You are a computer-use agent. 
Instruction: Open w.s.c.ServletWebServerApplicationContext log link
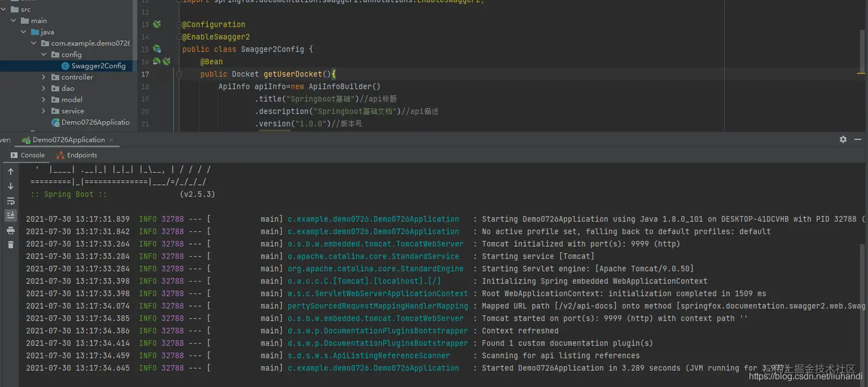click(x=378, y=293)
